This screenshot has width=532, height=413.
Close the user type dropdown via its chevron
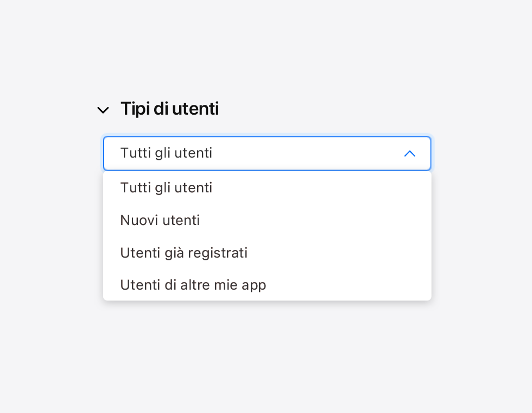coord(410,154)
